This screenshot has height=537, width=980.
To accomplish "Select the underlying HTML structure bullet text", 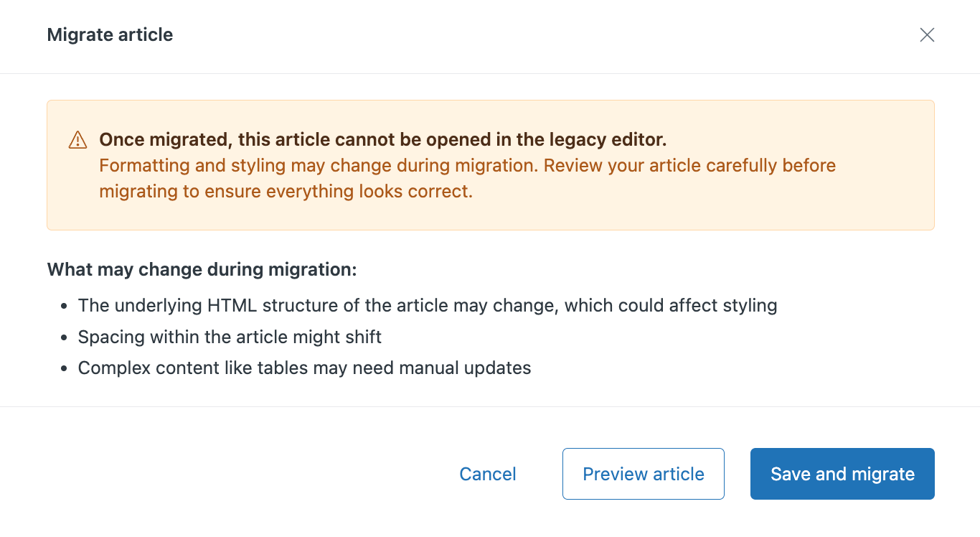I will pyautogui.click(x=427, y=305).
